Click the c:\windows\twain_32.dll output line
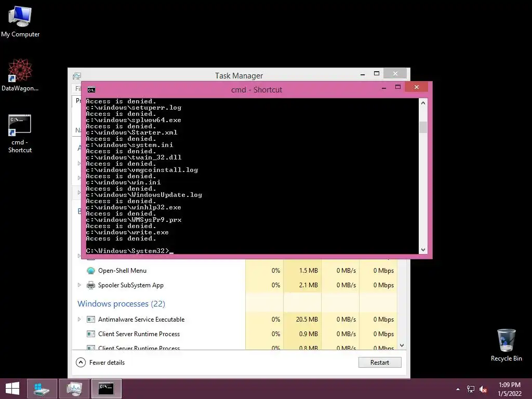 134,157
